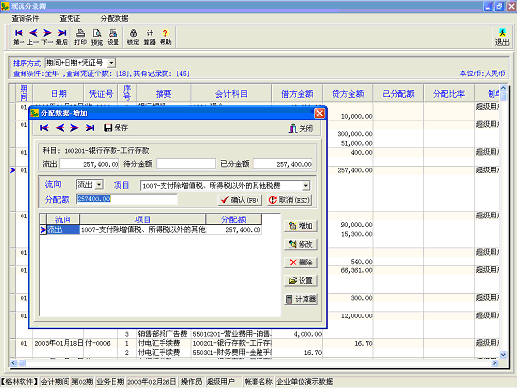Viewport: 517px width, 388px height.
Task: Click the 300,000.00 credit amount
Action: tap(355, 134)
